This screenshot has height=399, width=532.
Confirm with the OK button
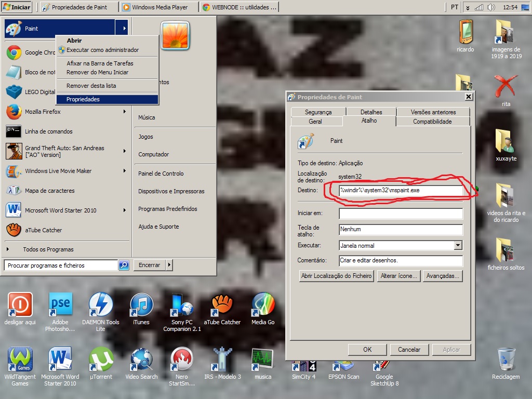click(367, 350)
